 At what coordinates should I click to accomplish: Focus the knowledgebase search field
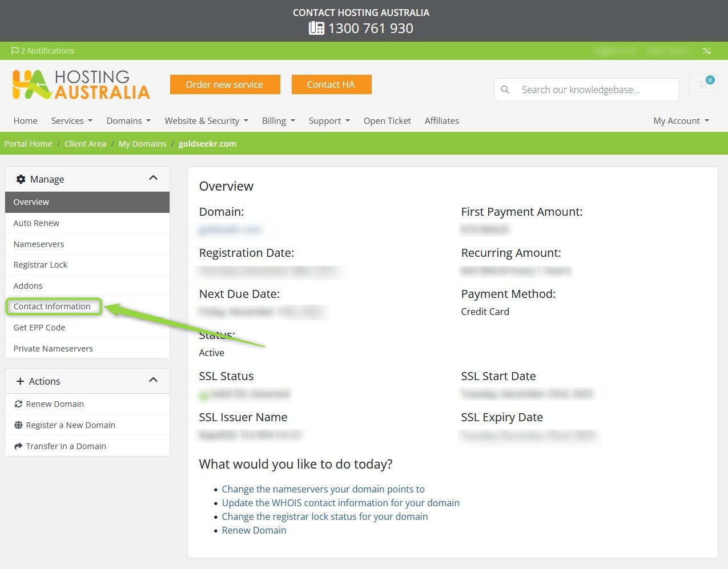[594, 90]
